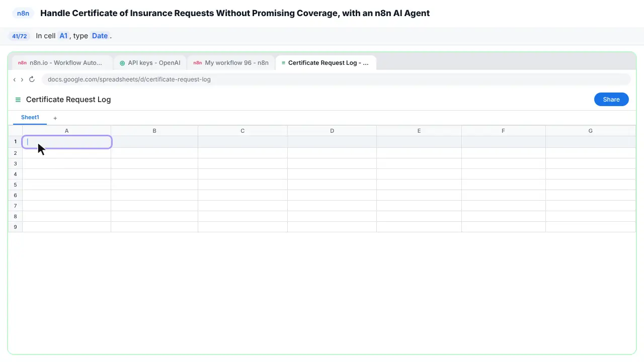Select row 6 header
This screenshot has width=644, height=362.
16,195
